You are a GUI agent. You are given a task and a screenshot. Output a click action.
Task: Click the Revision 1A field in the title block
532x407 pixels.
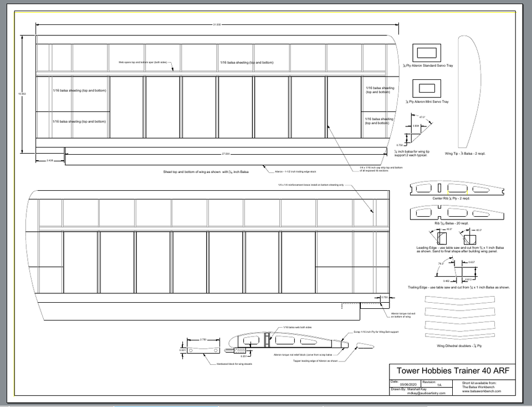pos(433,383)
